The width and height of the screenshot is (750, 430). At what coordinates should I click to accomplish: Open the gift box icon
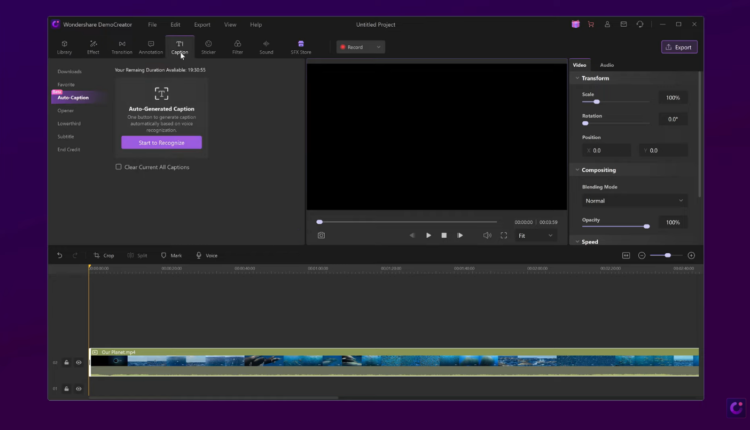(x=575, y=24)
